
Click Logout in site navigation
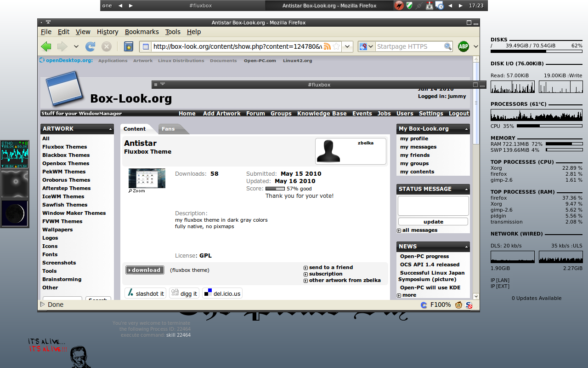[459, 114]
